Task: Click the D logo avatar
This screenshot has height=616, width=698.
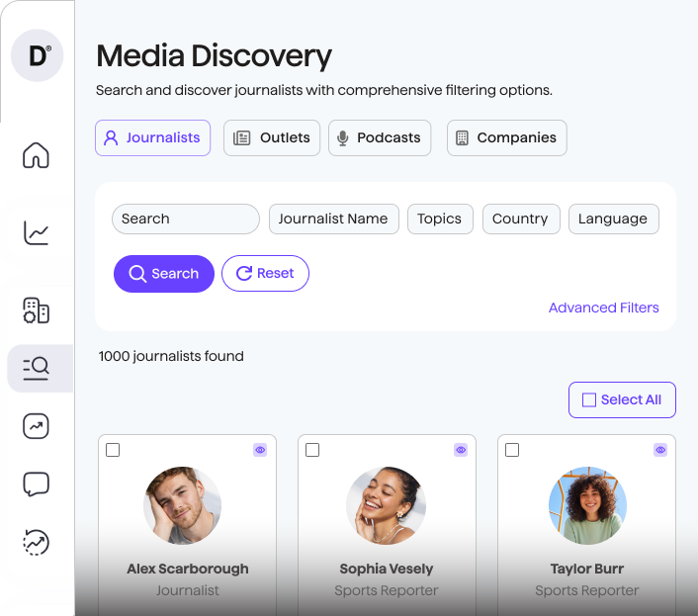Action: (38, 56)
